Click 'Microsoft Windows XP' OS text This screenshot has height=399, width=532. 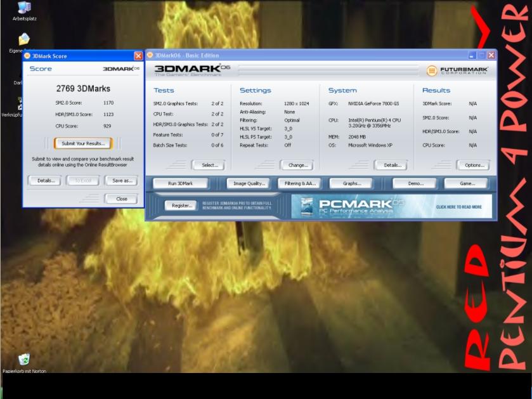coord(370,145)
